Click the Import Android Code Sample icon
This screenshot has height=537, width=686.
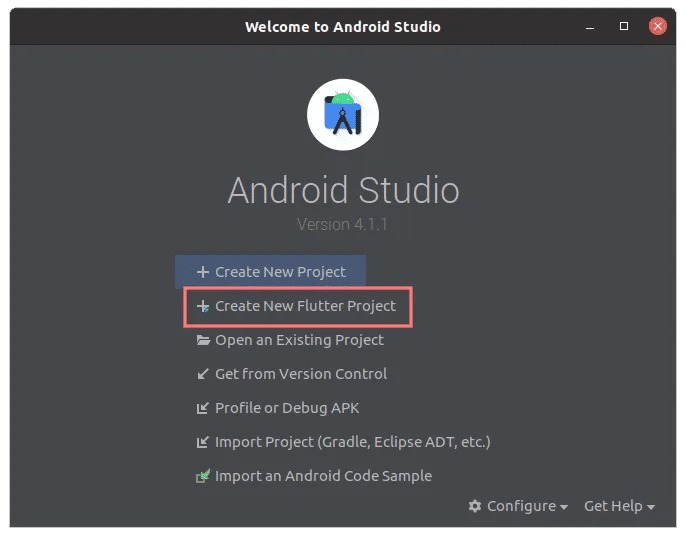point(203,476)
